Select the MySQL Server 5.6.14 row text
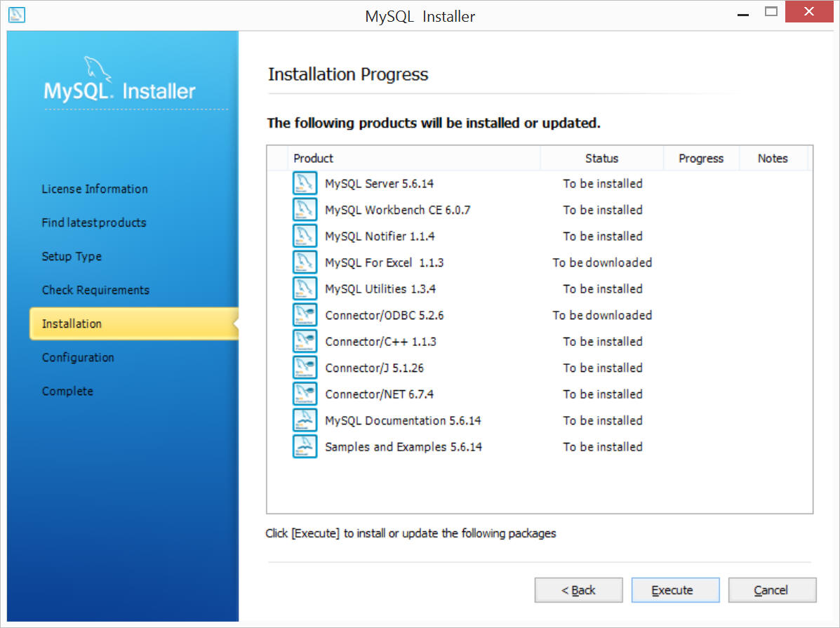Screen dimensions: 840x628 click(x=379, y=184)
